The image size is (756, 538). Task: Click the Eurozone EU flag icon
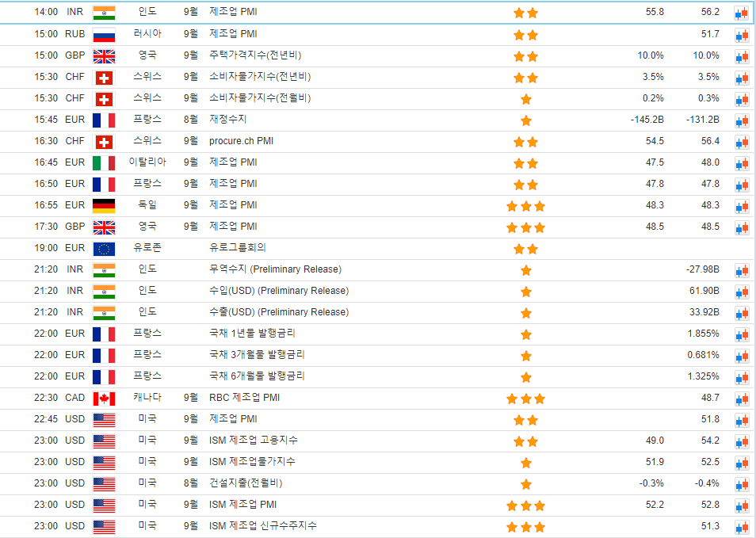[104, 249]
